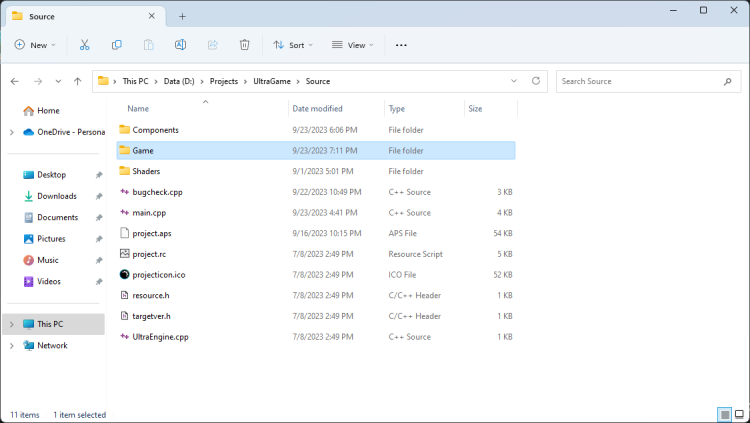Open the Sort dropdown menu
The image size is (750, 423).
(x=293, y=45)
